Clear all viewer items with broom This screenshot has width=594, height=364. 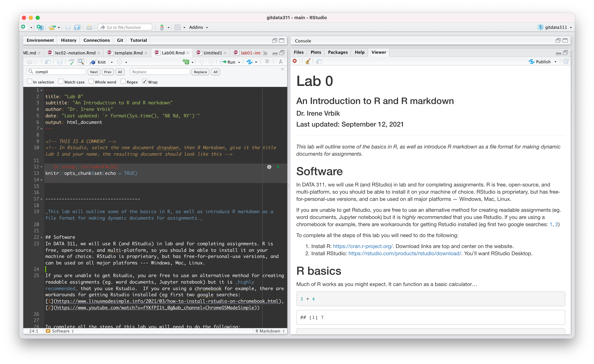click(308, 61)
